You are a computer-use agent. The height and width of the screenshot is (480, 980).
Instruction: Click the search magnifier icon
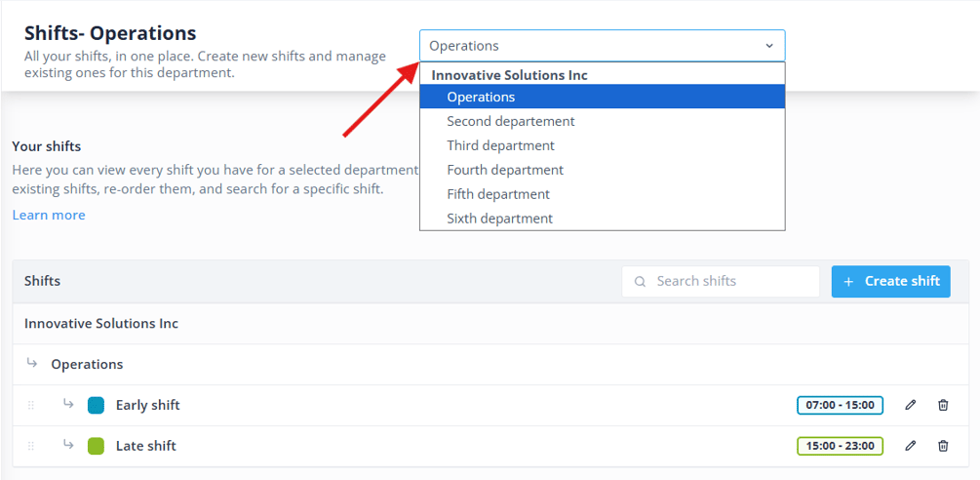[x=640, y=281]
